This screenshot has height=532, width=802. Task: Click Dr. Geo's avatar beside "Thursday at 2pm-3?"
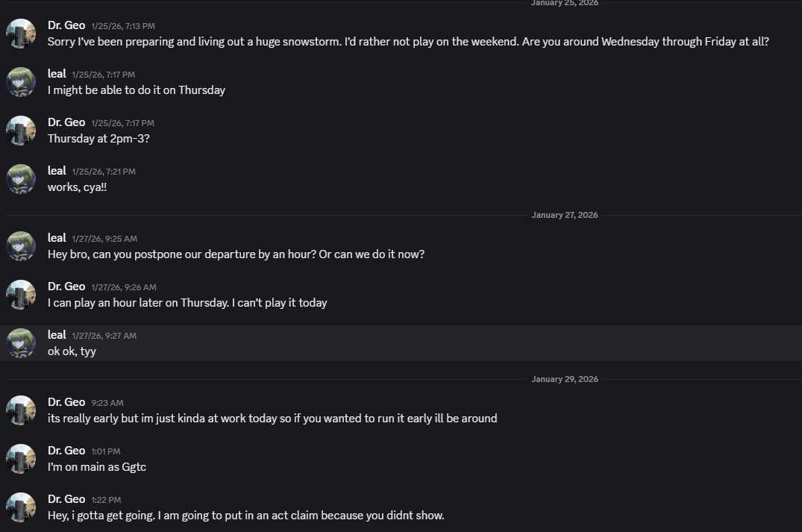coord(21,131)
